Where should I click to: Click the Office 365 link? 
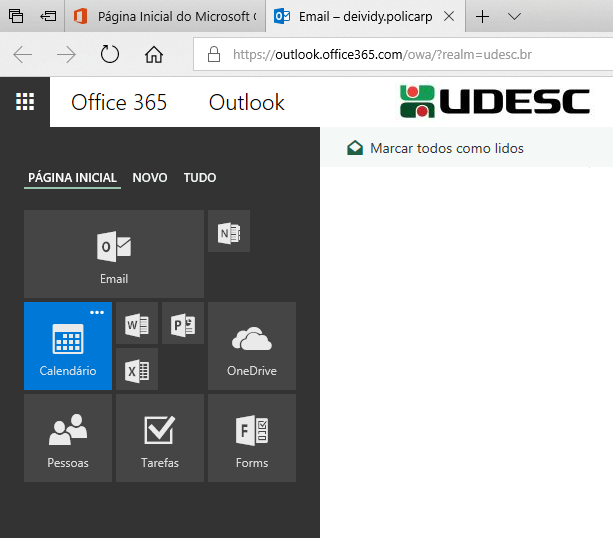click(119, 102)
